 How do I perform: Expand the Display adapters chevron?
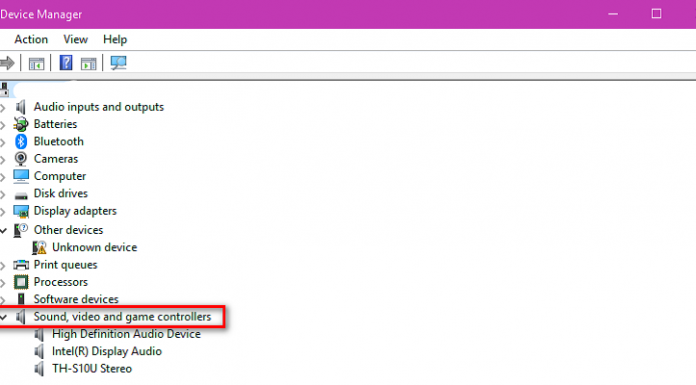(3, 211)
